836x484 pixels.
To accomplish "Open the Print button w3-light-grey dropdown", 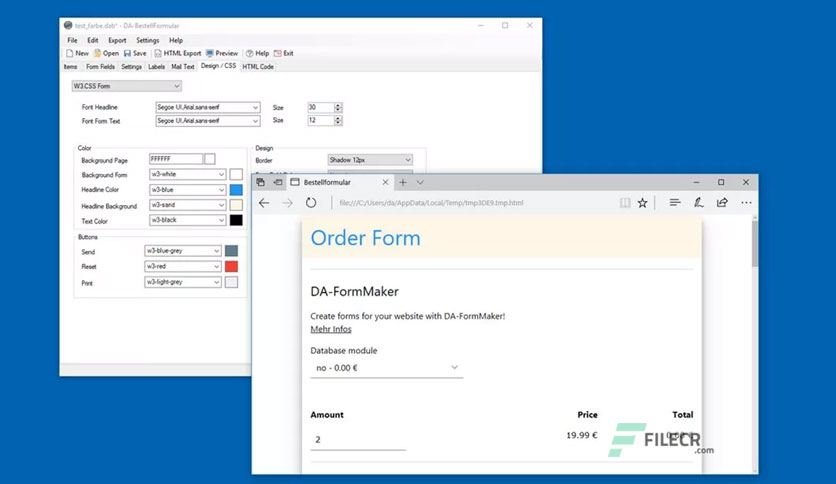I will [x=183, y=282].
